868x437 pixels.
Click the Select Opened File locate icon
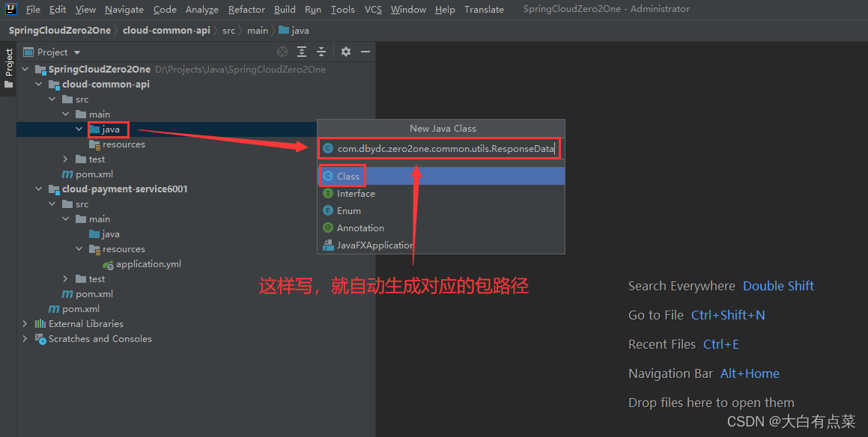[x=282, y=52]
